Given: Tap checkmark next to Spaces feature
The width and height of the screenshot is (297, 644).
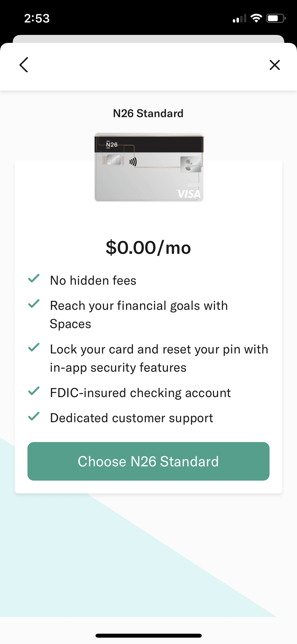Looking at the screenshot, I should pos(34,304).
